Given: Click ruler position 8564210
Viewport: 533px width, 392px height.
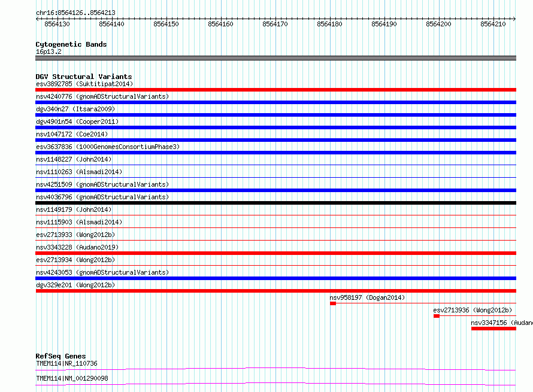Looking at the screenshot, I should (x=493, y=24).
